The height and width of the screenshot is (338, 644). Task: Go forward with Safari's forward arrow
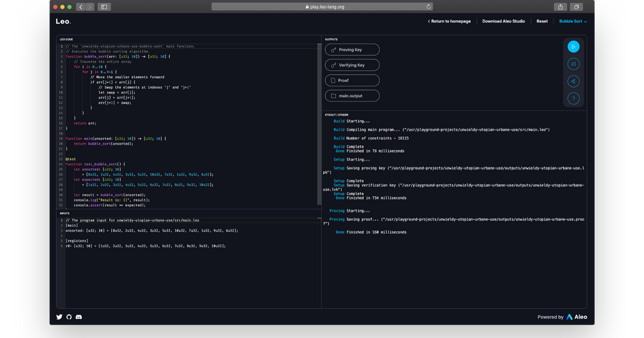(x=90, y=7)
